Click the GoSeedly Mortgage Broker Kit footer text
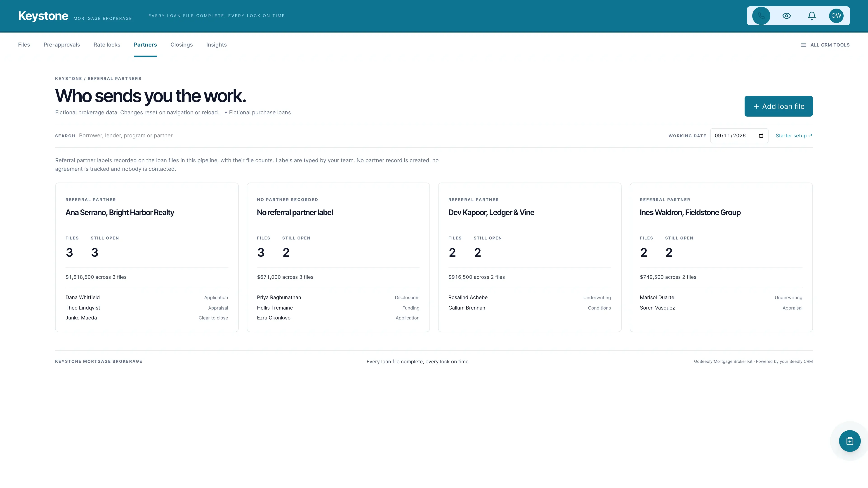This screenshot has width=868, height=488. tap(753, 361)
